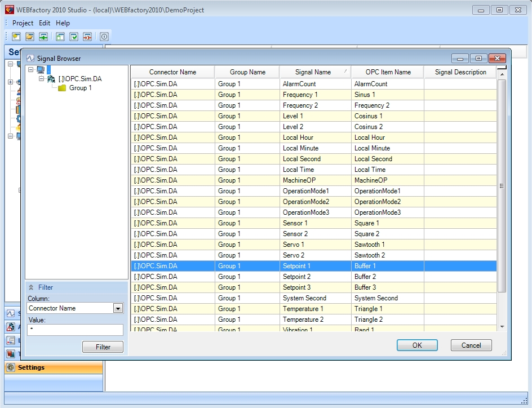Click the Settings gear icon in sidebar
The height and width of the screenshot is (408, 532).
11,367
